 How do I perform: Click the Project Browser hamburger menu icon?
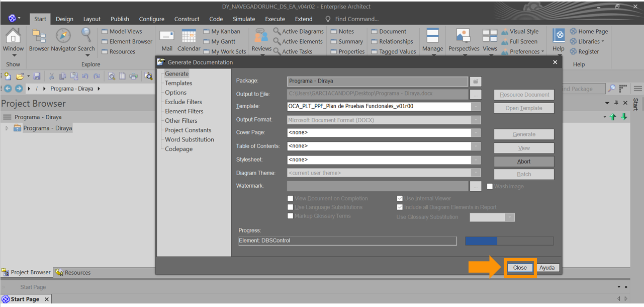point(7,117)
